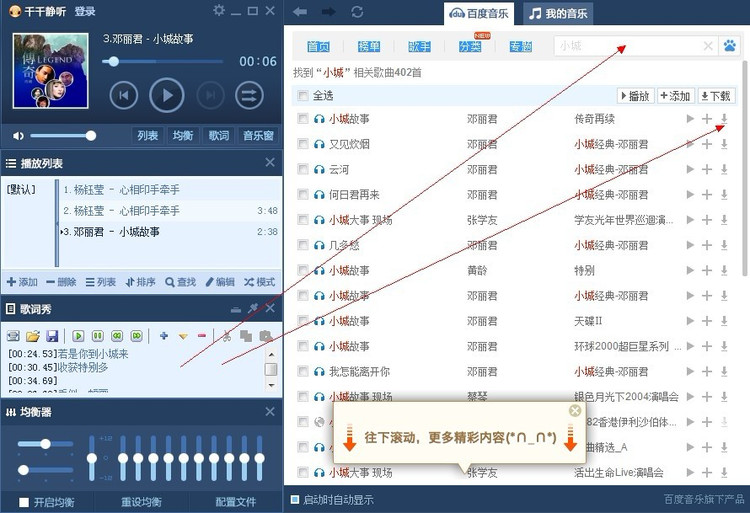Save lyrics using the floppy disk icon
The width and height of the screenshot is (750, 513).
(x=52, y=336)
